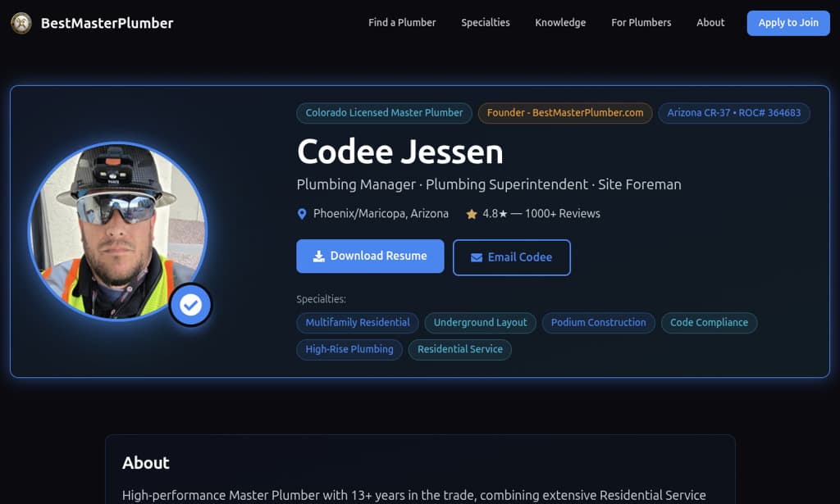The image size is (840, 504).
Task: Click the Specialties: label
Action: pos(321,299)
